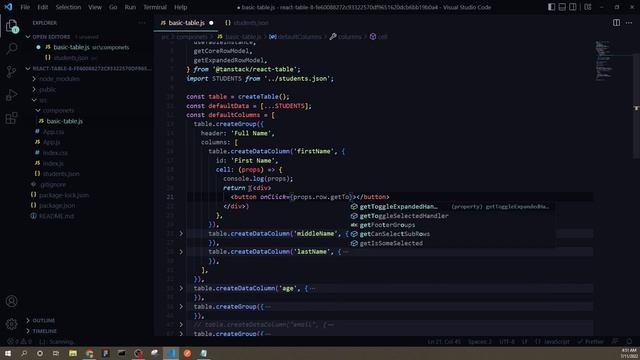Unfold the middleName createDataColumn block

coord(181,233)
